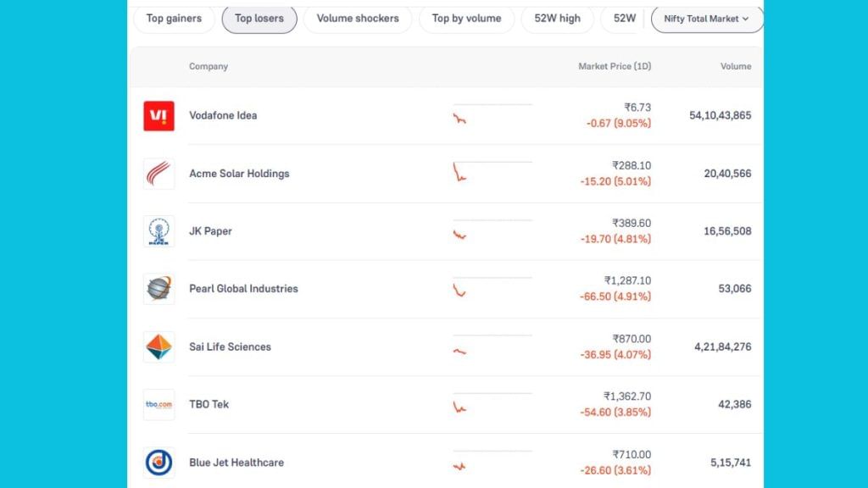868x488 pixels.
Task: Open TBO Tek sparkline chart
Action: click(x=492, y=403)
